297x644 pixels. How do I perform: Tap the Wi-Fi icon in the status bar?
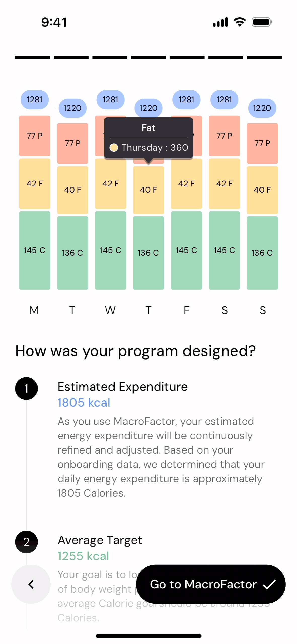[x=240, y=22]
